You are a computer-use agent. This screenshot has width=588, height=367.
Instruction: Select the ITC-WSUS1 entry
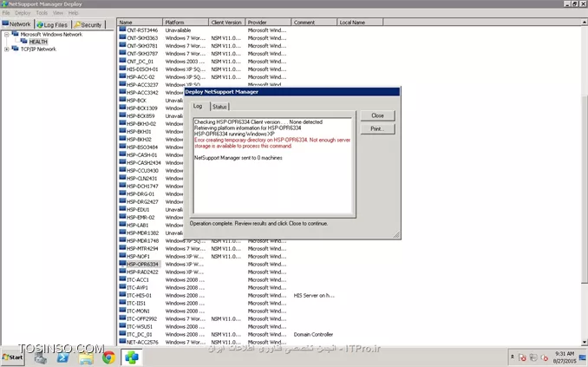[x=140, y=326]
